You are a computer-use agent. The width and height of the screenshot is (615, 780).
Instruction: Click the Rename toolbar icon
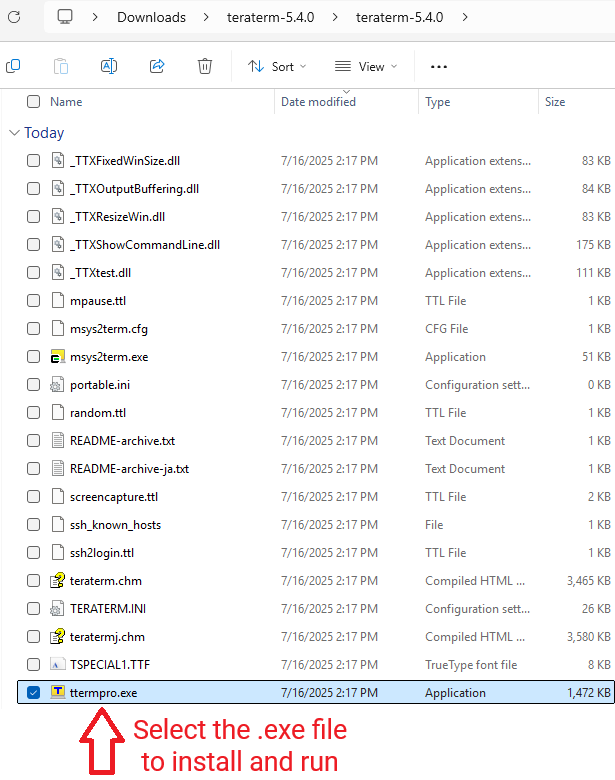[x=108, y=66]
